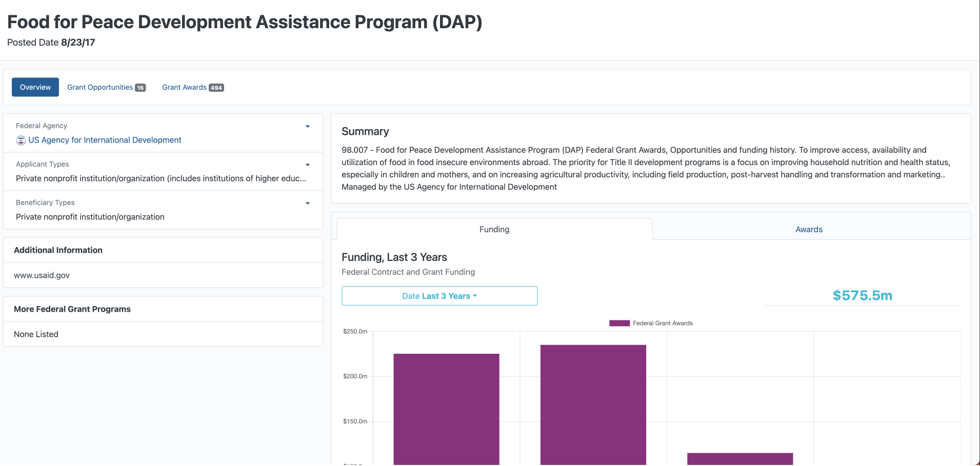The height and width of the screenshot is (466, 980).
Task: Click the www.usaid.gov website text
Action: [42, 275]
